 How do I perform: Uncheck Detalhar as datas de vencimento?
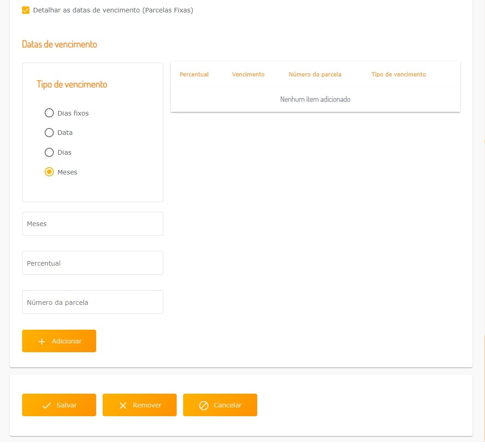[x=26, y=10]
